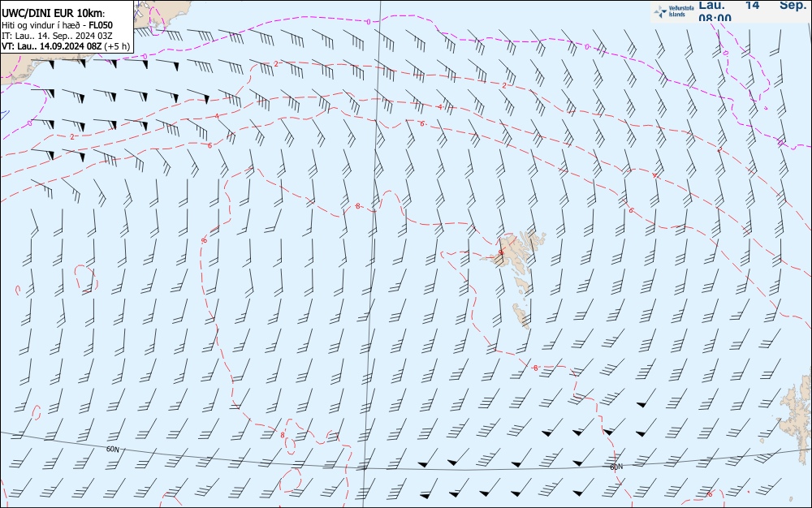Click the '-8' contour label over Faroe Islands
Screen dimensions: 812x508
tap(501, 252)
